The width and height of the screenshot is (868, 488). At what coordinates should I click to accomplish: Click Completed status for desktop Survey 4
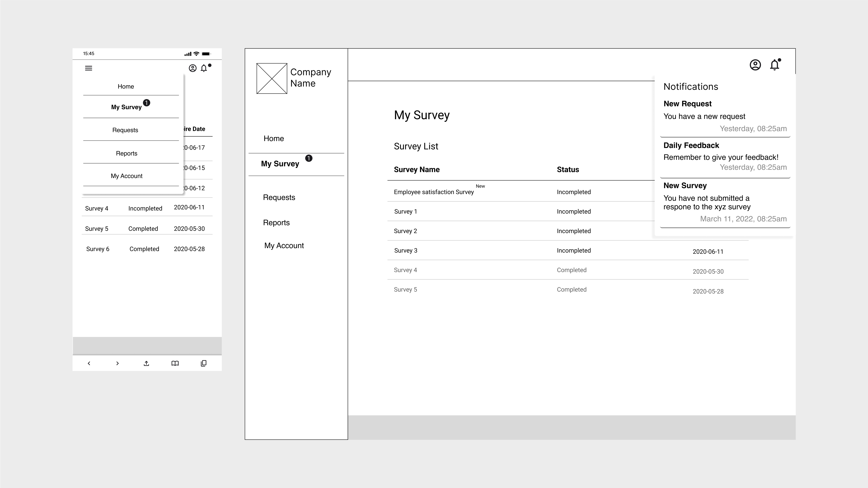571,270
